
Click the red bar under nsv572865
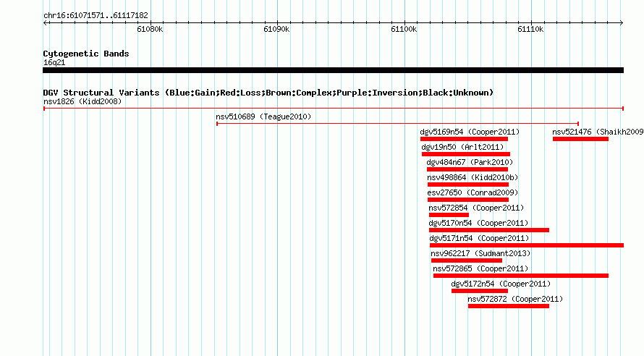point(521,276)
